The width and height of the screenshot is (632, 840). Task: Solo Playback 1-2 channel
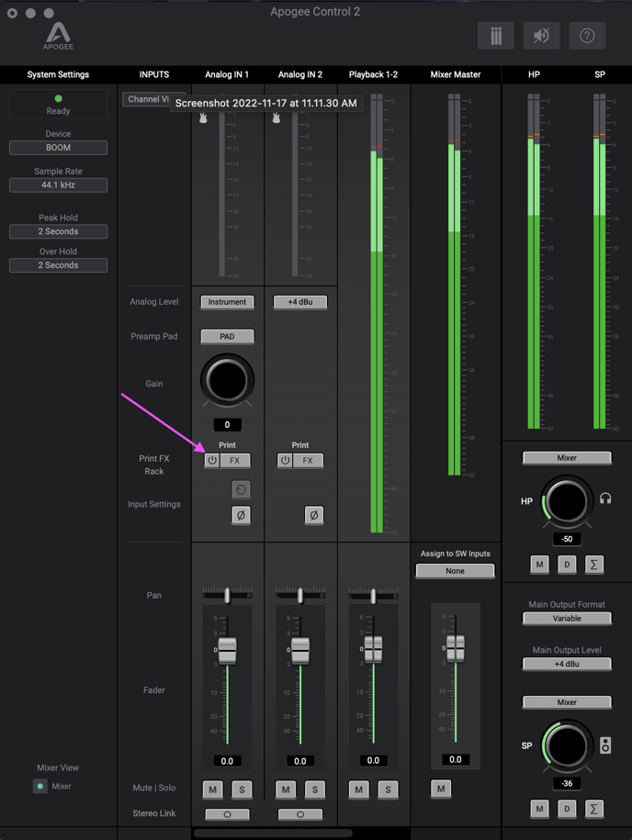point(388,790)
